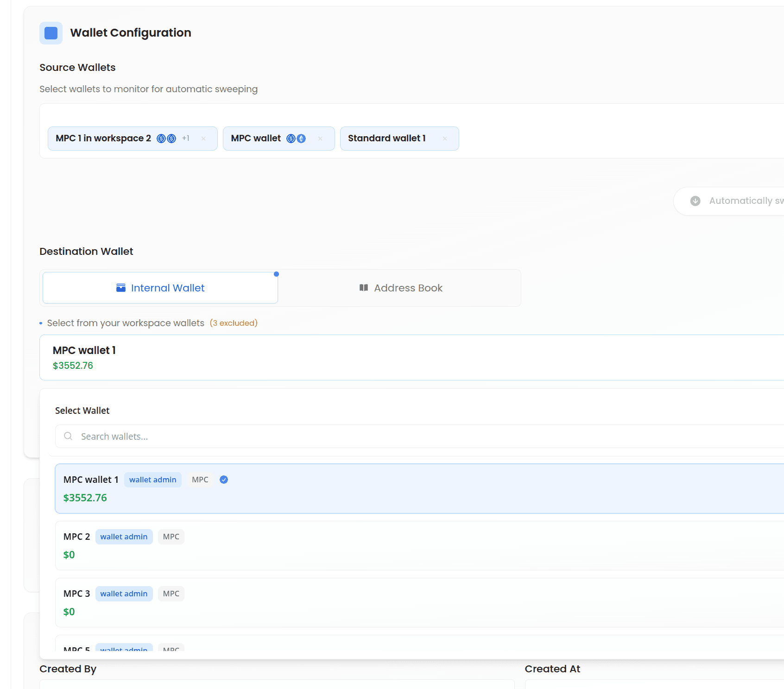Click the MPC type tag on MPC 3
The image size is (784, 689).
coord(171,594)
